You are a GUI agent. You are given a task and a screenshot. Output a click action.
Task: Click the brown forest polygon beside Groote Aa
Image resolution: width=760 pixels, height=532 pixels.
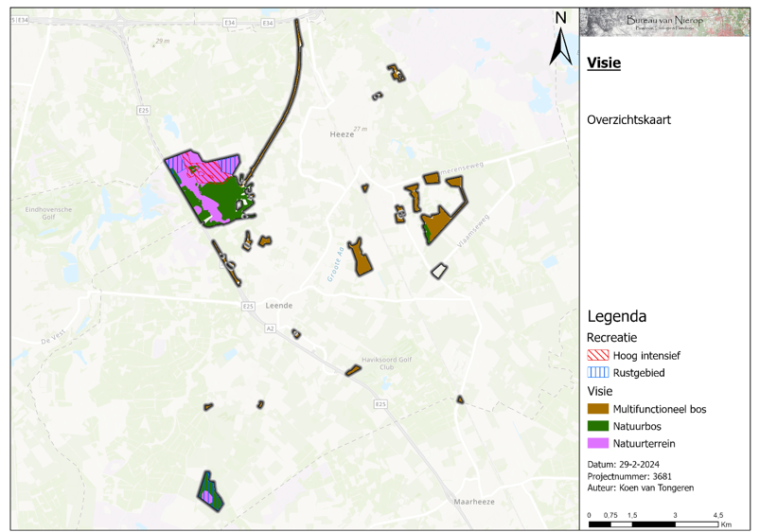(x=359, y=257)
